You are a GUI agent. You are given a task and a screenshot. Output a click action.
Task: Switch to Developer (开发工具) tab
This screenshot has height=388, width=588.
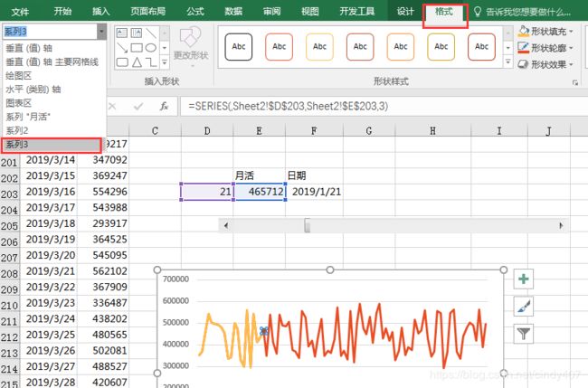(357, 11)
